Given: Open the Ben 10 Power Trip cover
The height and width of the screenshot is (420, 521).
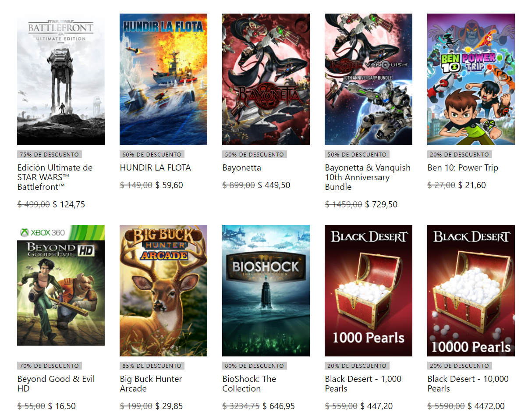Looking at the screenshot, I should pos(471,79).
